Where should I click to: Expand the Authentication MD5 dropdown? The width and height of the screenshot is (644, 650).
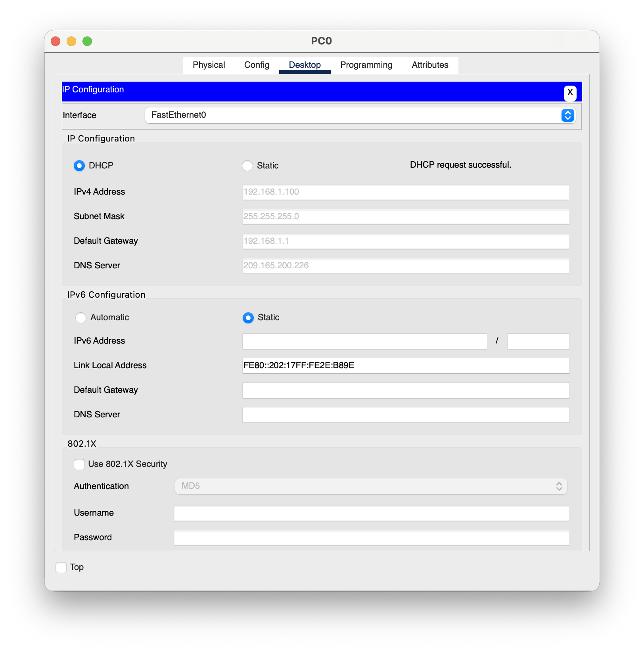[371, 486]
